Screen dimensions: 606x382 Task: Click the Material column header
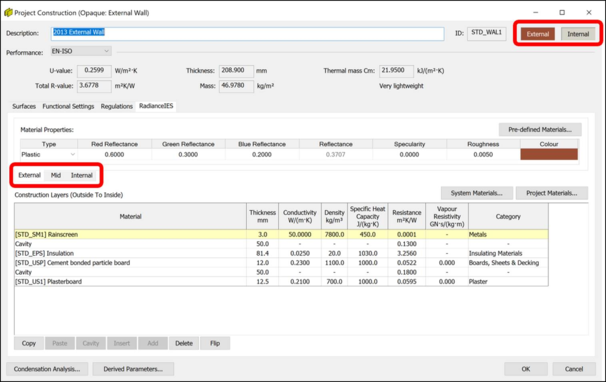coord(131,217)
